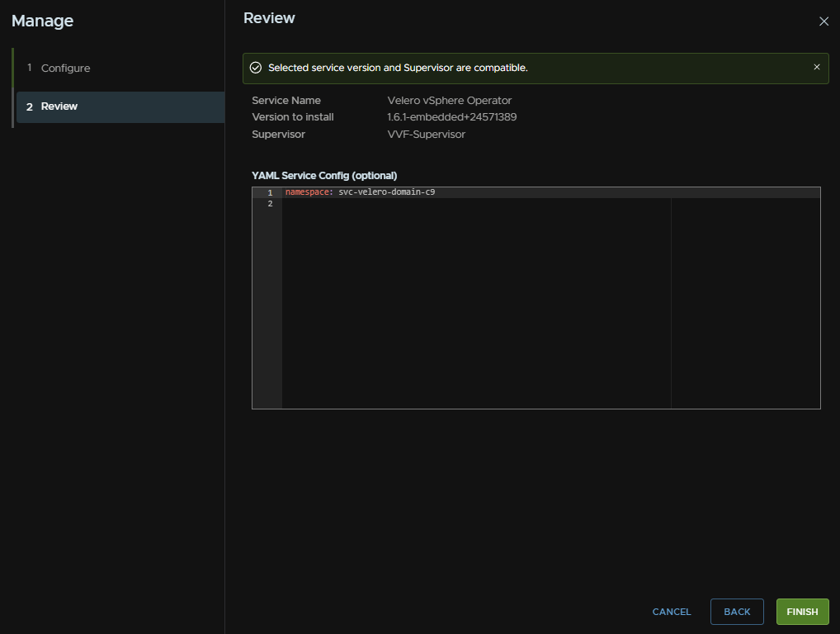840x634 pixels.
Task: Close the Manage wizard dialog
Action: pyautogui.click(x=823, y=21)
